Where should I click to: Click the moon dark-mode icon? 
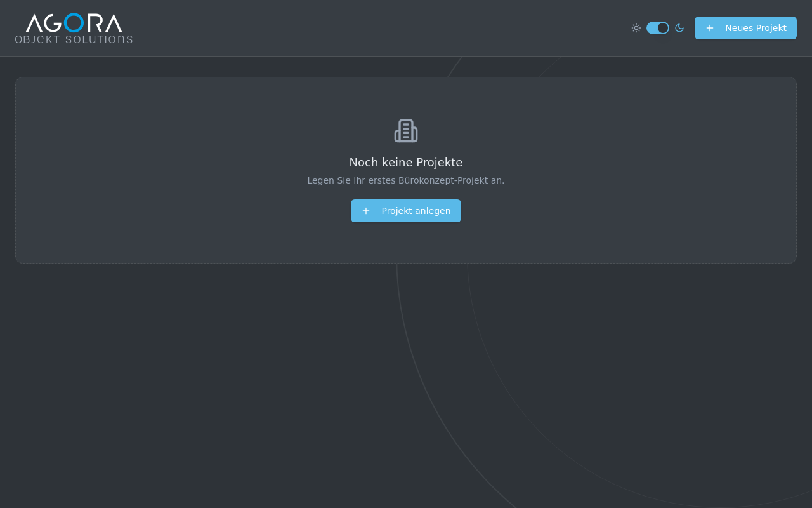point(679,28)
